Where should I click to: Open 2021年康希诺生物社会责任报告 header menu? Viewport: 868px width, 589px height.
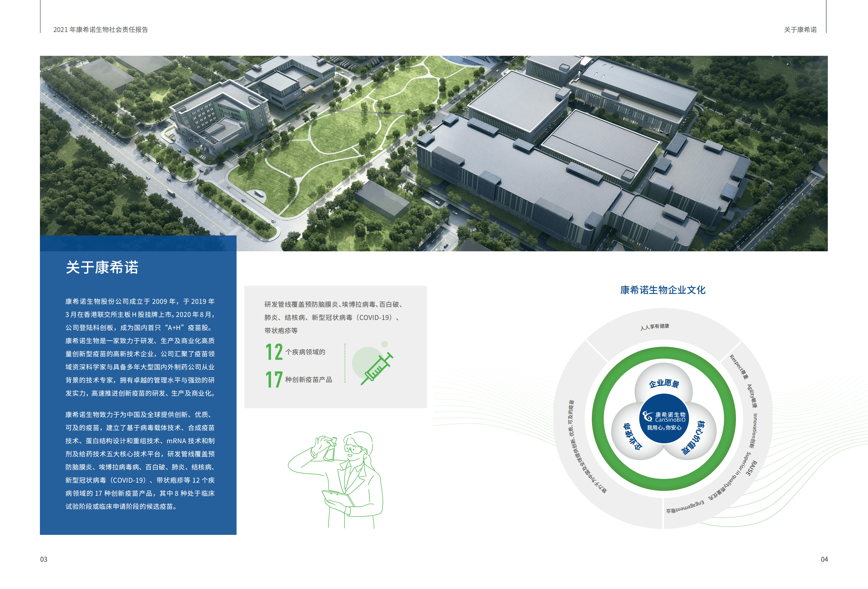[x=101, y=32]
